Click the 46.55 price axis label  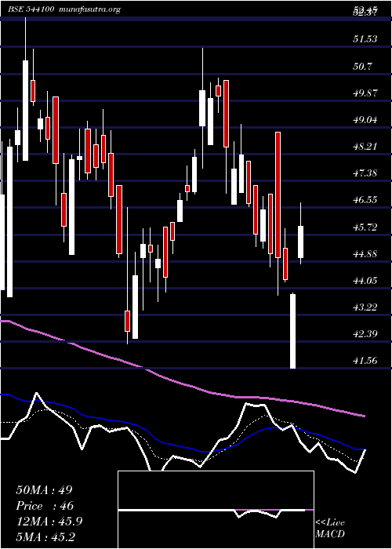[x=365, y=200]
